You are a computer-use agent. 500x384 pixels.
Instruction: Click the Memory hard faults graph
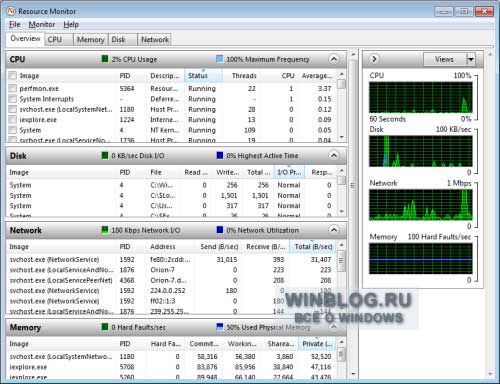tap(421, 259)
